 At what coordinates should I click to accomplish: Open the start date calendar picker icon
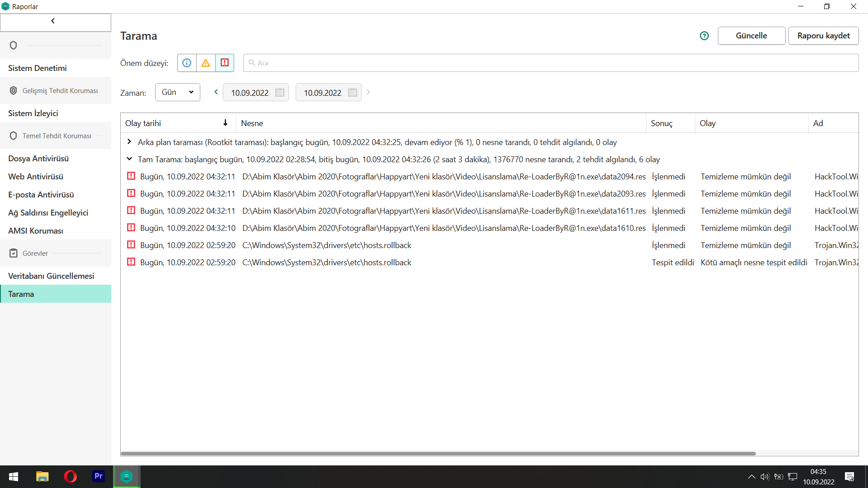point(279,93)
